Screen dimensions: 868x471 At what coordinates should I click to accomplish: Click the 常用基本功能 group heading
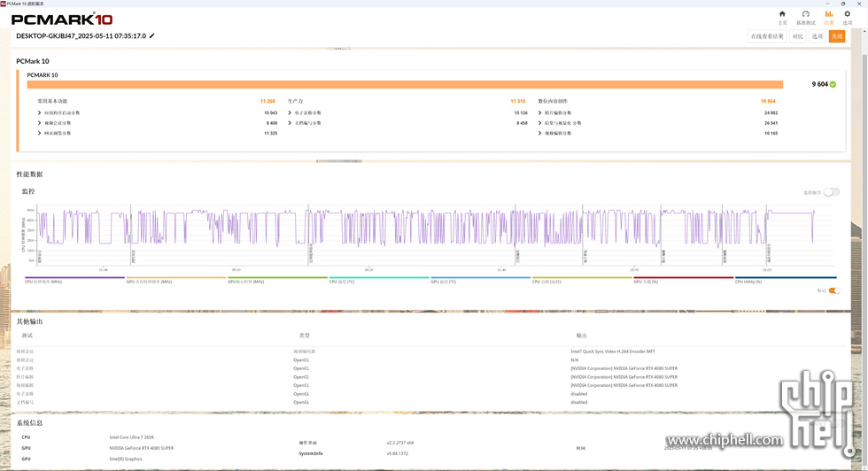point(52,101)
